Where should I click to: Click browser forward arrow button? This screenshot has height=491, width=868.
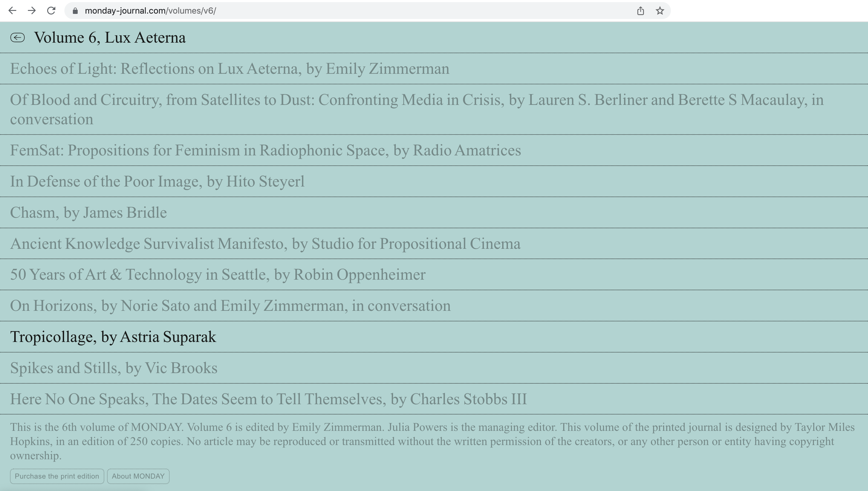(32, 11)
